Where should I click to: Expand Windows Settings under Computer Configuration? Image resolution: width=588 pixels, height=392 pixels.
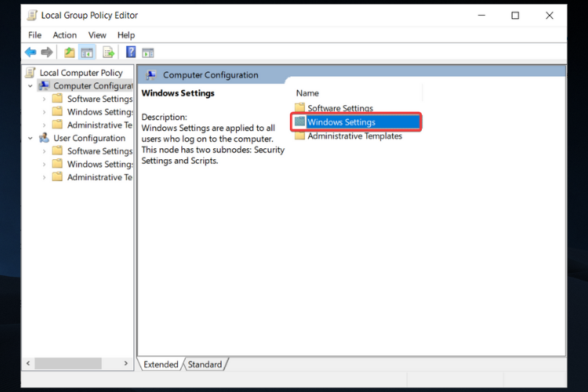44,112
